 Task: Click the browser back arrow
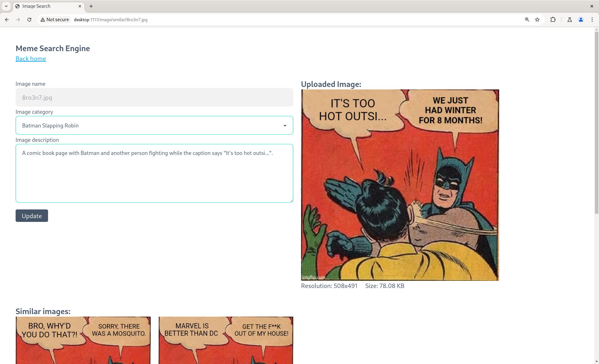point(7,19)
